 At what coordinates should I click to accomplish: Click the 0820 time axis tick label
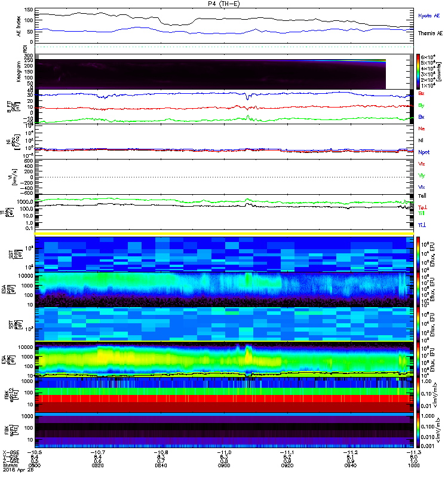(x=97, y=465)
